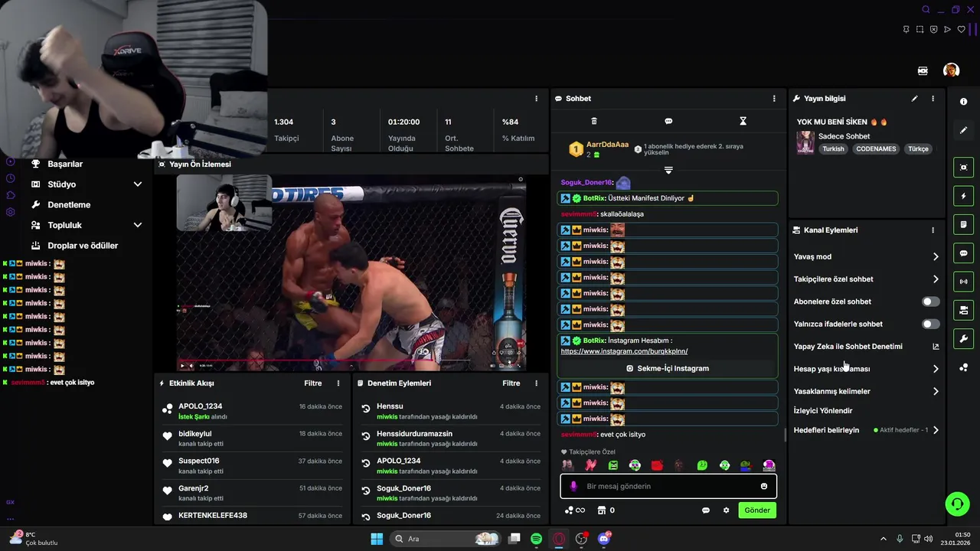This screenshot has width=980, height=551.
Task: Click Soguk_Doner16 username in chat
Action: (x=586, y=183)
